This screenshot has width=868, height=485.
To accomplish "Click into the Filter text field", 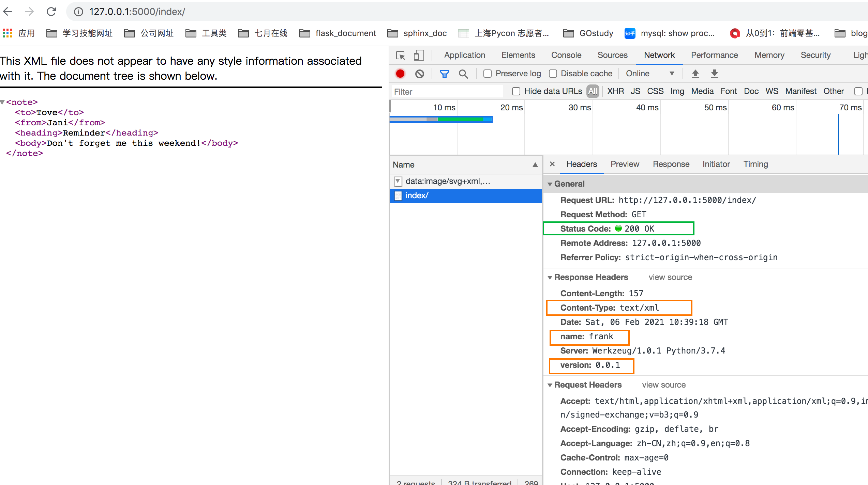I will click(447, 92).
